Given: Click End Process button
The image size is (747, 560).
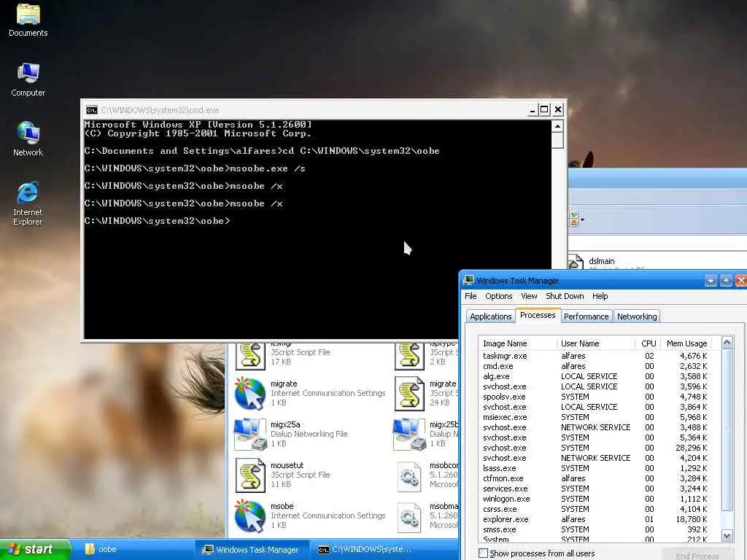Looking at the screenshot, I should click(697, 556).
